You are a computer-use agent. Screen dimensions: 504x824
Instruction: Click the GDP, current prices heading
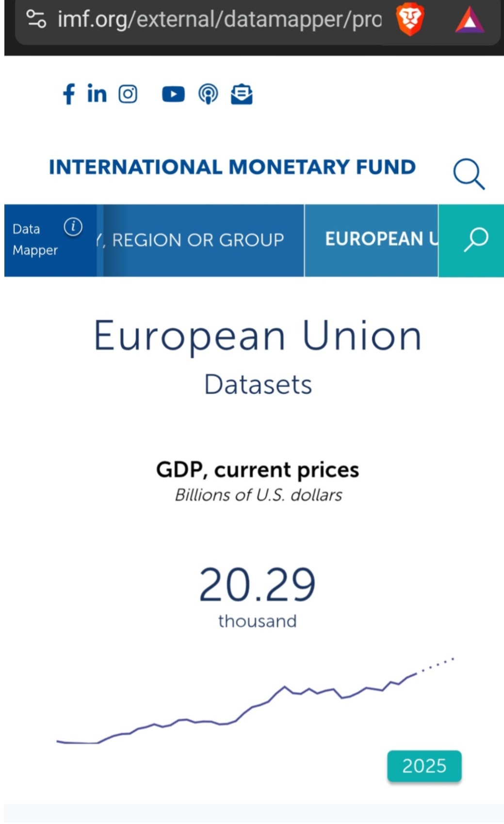[x=257, y=470]
